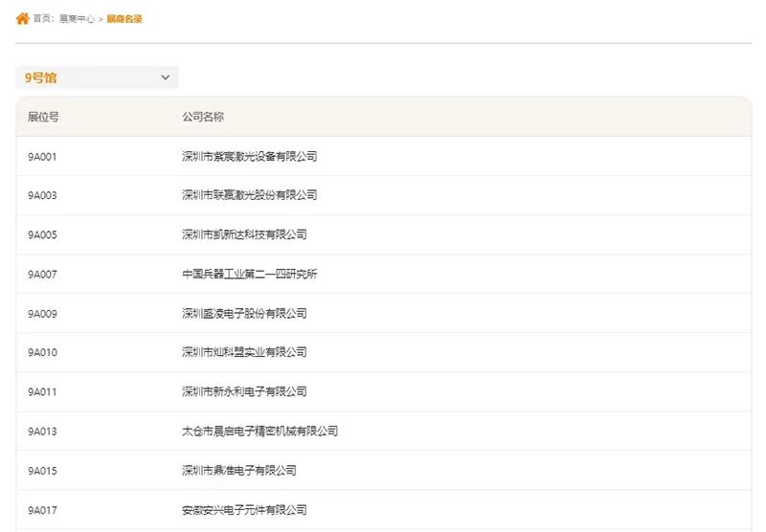
Task: Select 太仓市晨启电子精密机械有限公司
Action: 259,431
